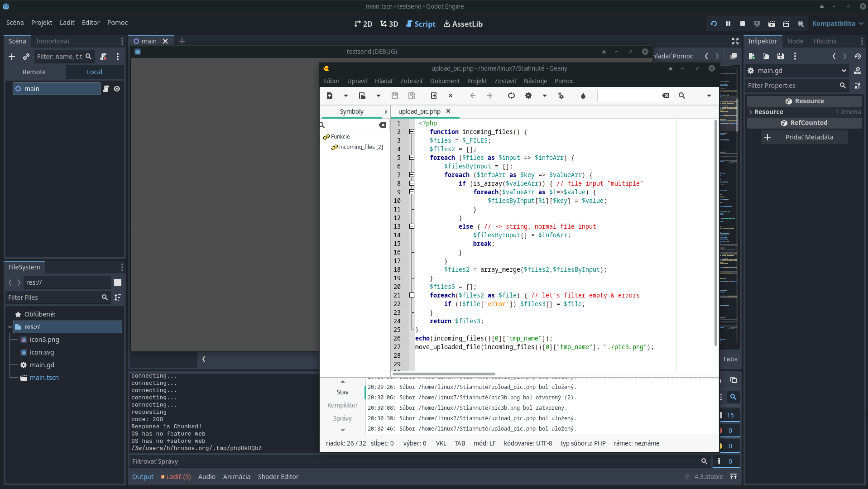
Task: Switch to the Kompilátor message tab
Action: (343, 405)
